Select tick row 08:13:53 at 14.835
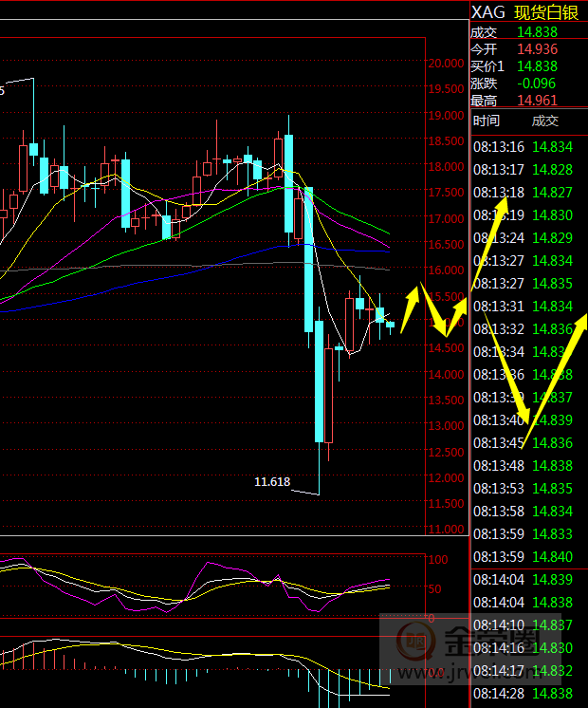The width and height of the screenshot is (588, 708). click(523, 489)
